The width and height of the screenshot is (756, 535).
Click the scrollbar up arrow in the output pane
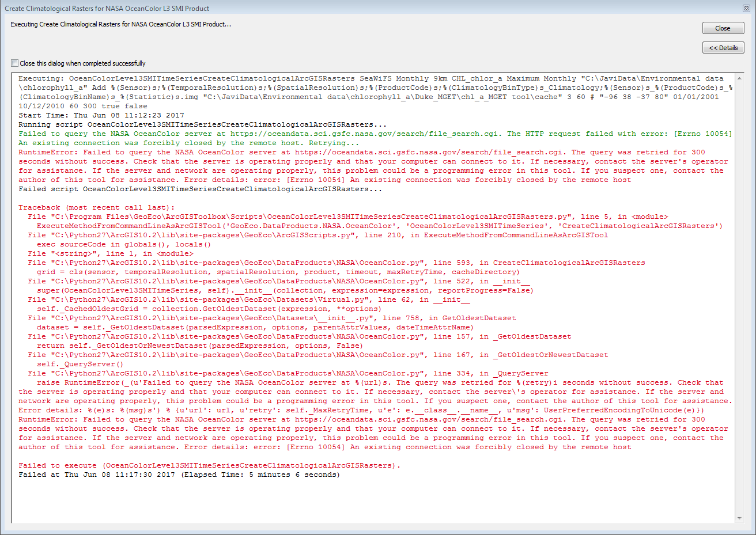(x=740, y=78)
